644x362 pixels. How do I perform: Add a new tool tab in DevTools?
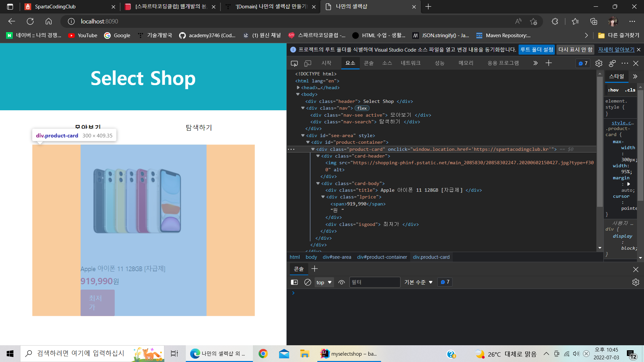549,63
